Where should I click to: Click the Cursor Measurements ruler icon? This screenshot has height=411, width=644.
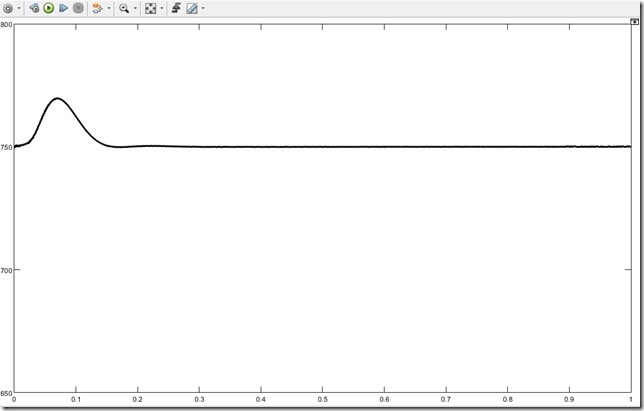(x=192, y=8)
